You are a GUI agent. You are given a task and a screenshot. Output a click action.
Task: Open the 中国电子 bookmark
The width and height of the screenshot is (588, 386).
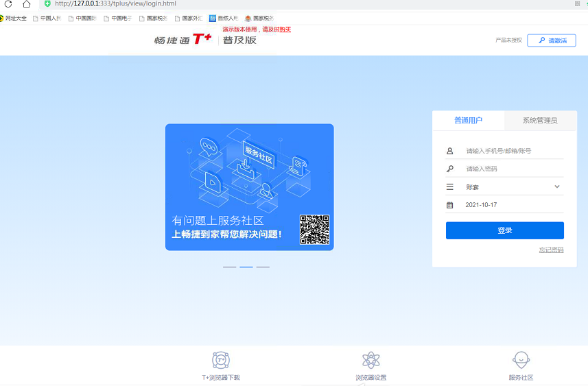tap(118, 18)
